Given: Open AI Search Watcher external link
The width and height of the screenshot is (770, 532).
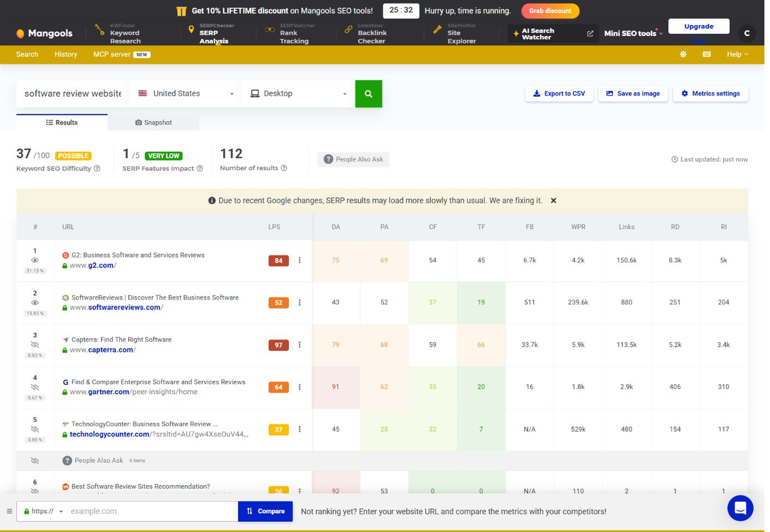Looking at the screenshot, I should (552, 34).
